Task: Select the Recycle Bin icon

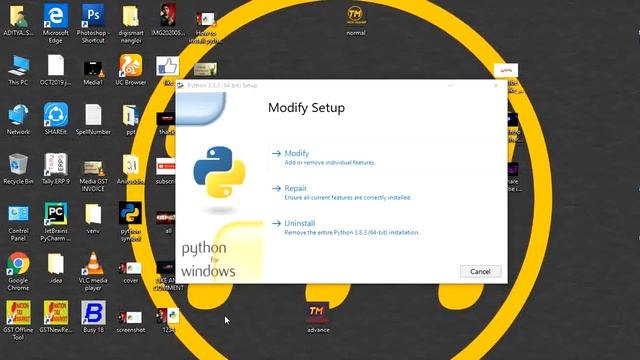Action: coord(18,169)
